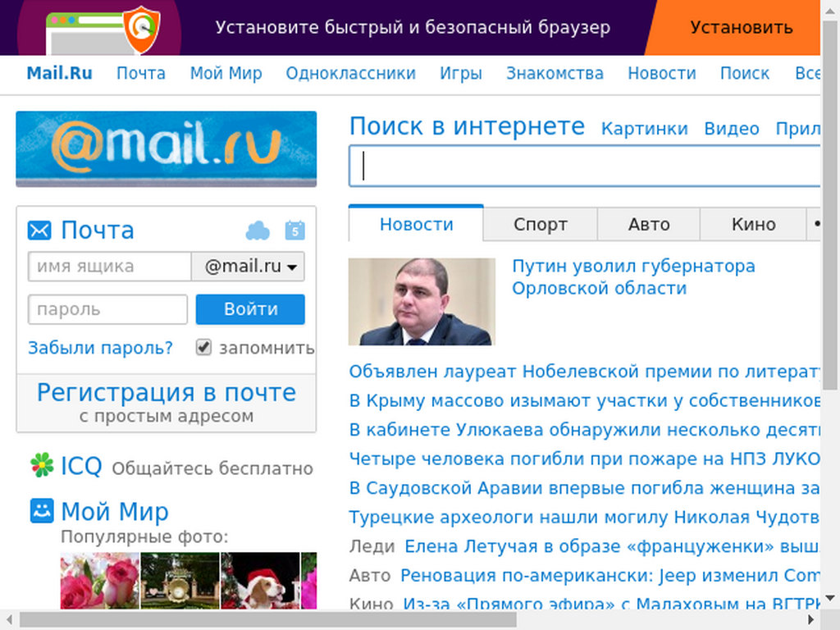The width and height of the screenshot is (840, 630).
Task: Click the vertical scrollbar thumb
Action: click(830, 204)
